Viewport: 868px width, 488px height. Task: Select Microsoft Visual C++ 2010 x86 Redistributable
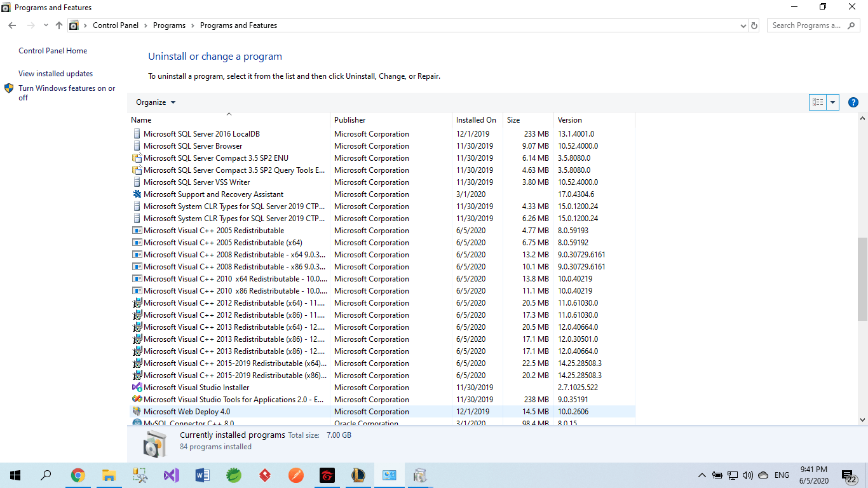[381, 291]
